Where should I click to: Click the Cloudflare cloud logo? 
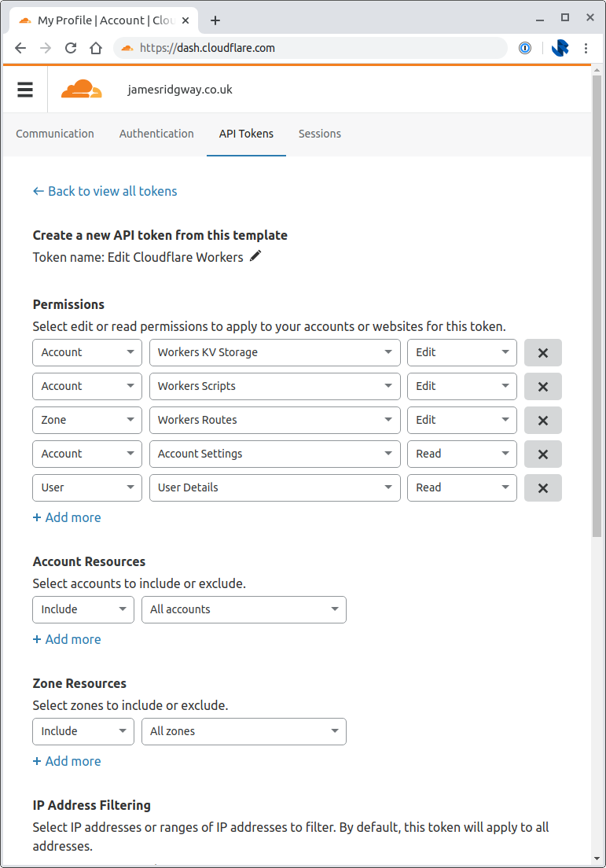coord(82,89)
